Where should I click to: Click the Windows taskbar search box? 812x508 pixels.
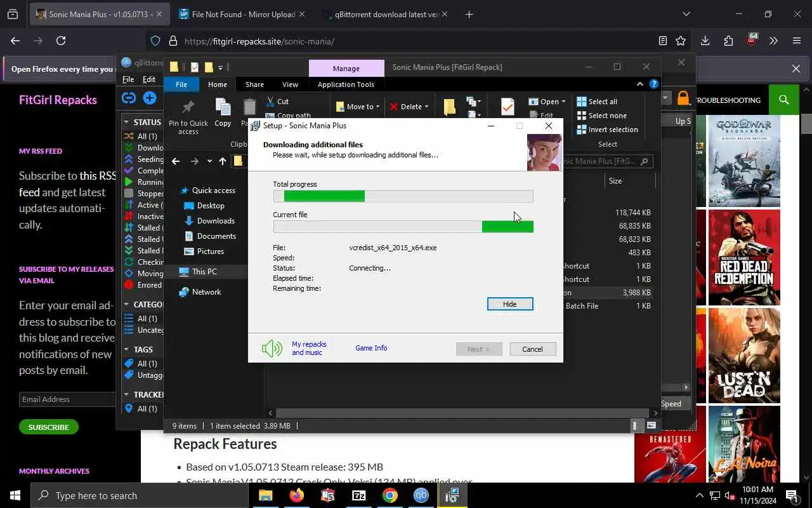pos(139,495)
